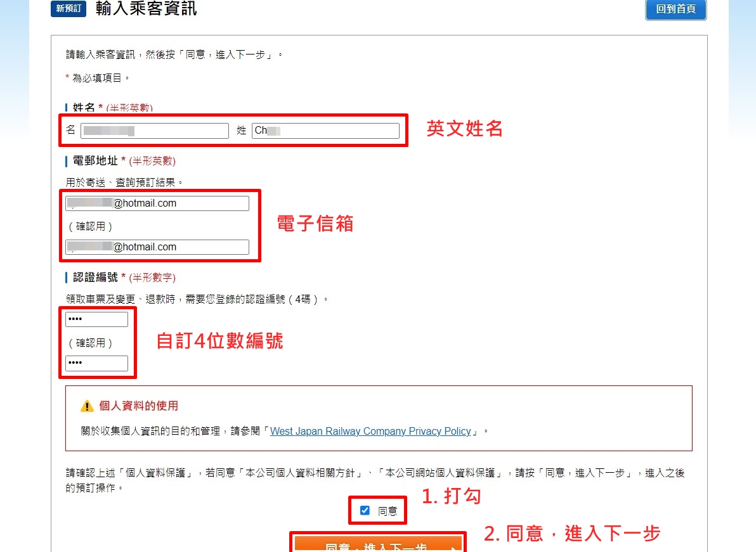
Task: Click the yellow warning triangle icon
Action: [x=87, y=406]
